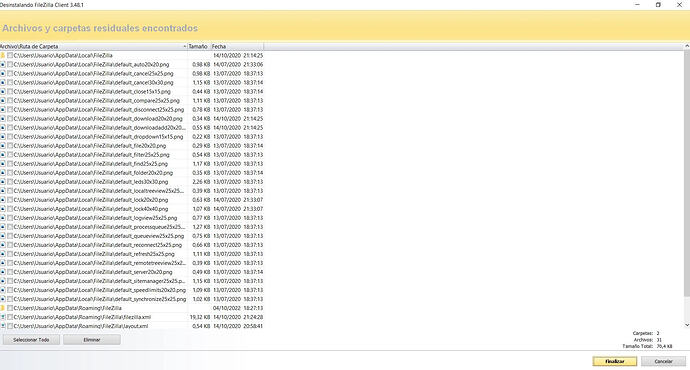The image size is (690, 370).
Task: Click file icon of default_download20x20.png
Action: (x=3, y=119)
